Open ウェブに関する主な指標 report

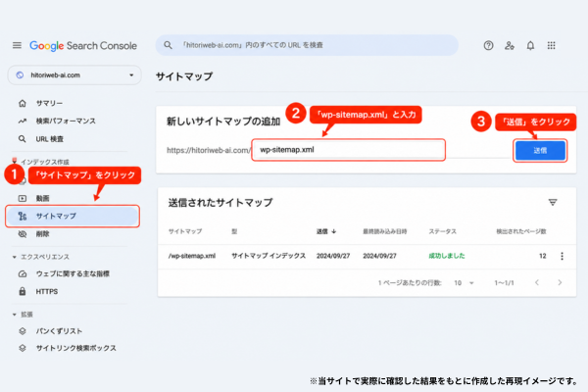coord(73,273)
